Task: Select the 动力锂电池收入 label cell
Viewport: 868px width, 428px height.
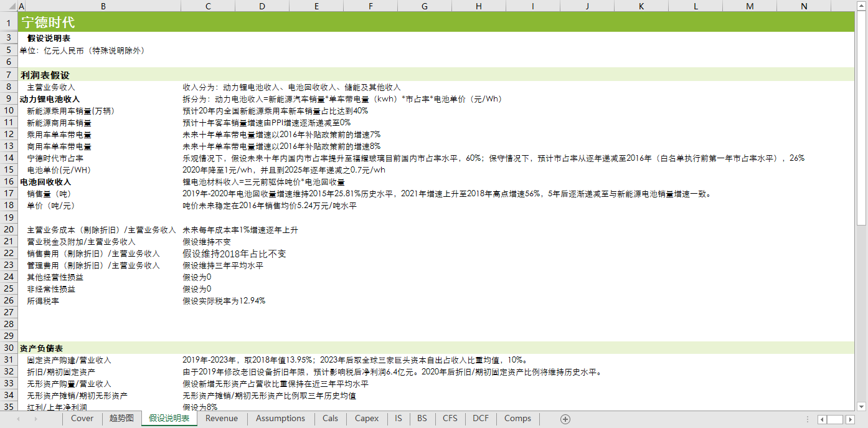Action: click(x=50, y=99)
